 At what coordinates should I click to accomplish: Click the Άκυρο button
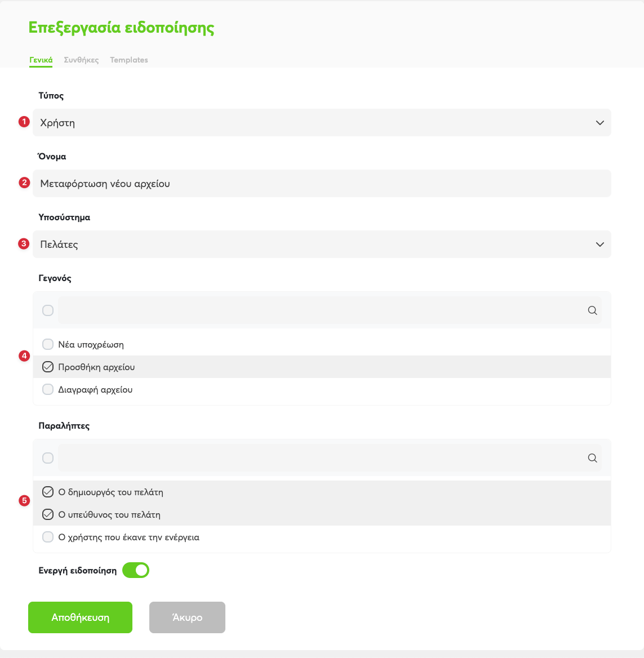pos(187,617)
